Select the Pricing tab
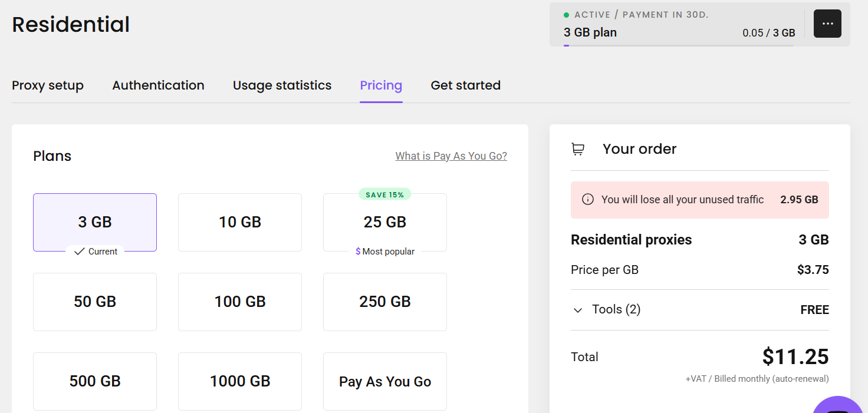 pyautogui.click(x=382, y=85)
